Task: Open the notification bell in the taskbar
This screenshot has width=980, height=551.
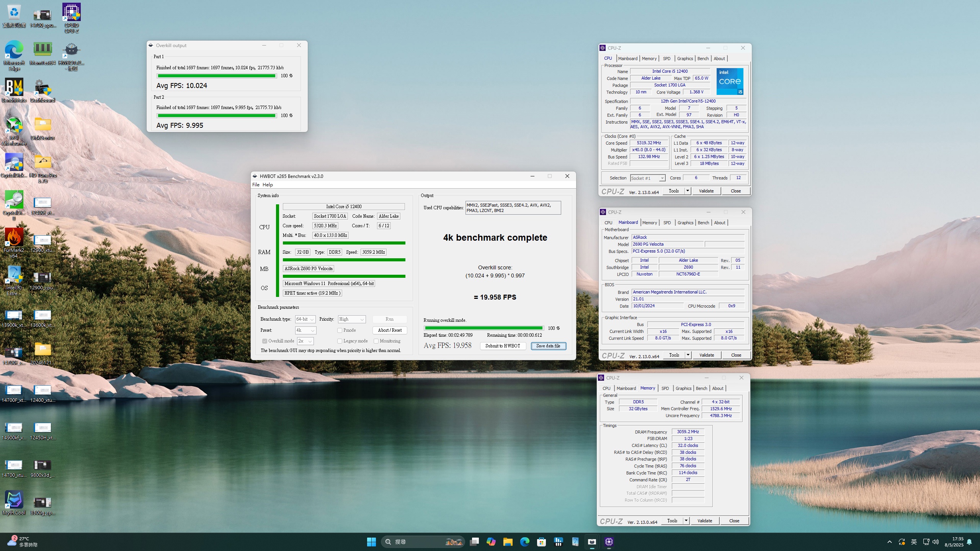Action: click(969, 542)
